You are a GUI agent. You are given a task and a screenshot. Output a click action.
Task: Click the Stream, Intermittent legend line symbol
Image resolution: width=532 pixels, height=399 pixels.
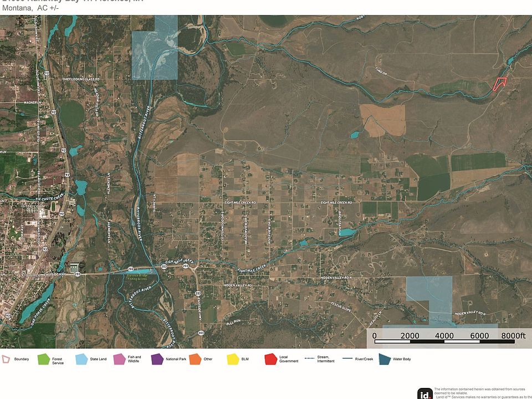tap(310, 359)
